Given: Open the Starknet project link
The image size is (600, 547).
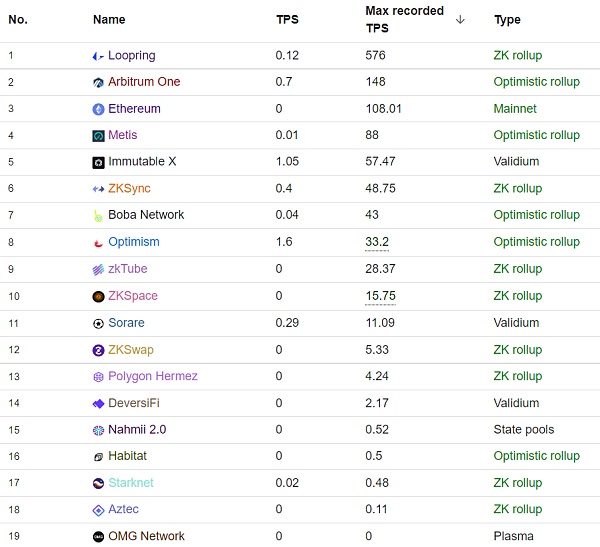Looking at the screenshot, I should pyautogui.click(x=131, y=483).
